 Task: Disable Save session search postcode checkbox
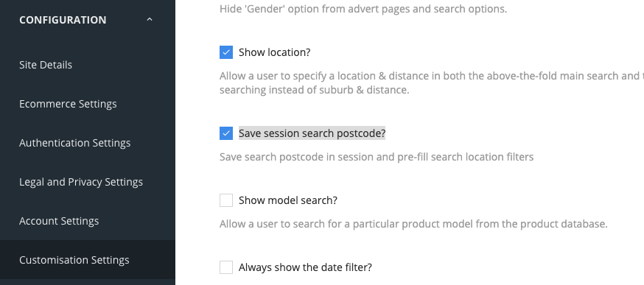[x=226, y=133]
